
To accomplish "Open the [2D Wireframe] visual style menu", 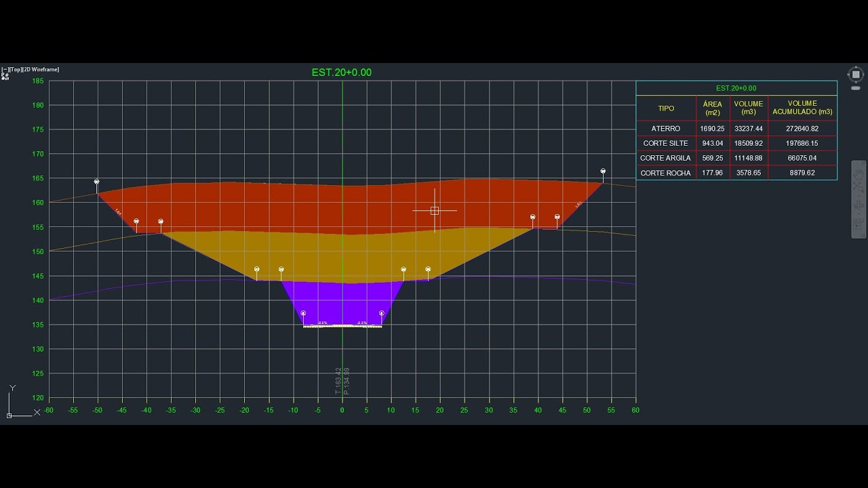I will tap(41, 69).
